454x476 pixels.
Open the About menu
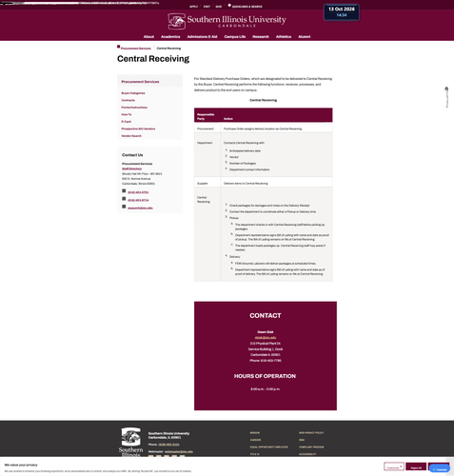tap(148, 37)
